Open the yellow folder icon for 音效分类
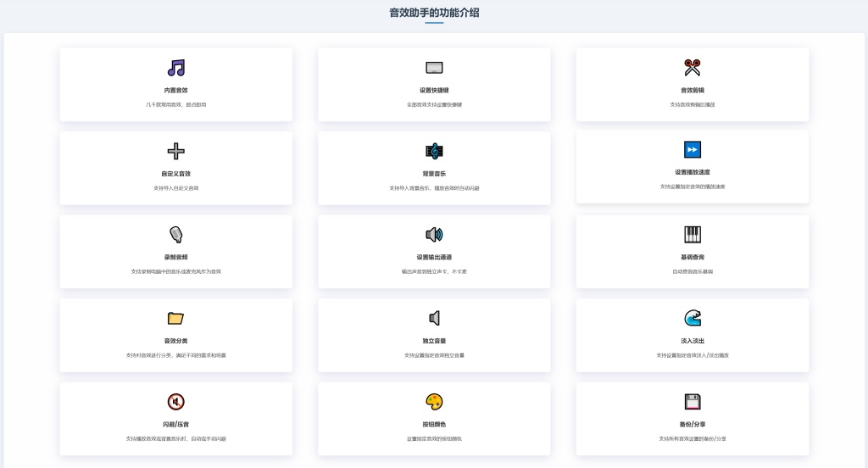The width and height of the screenshot is (868, 468). (x=175, y=318)
